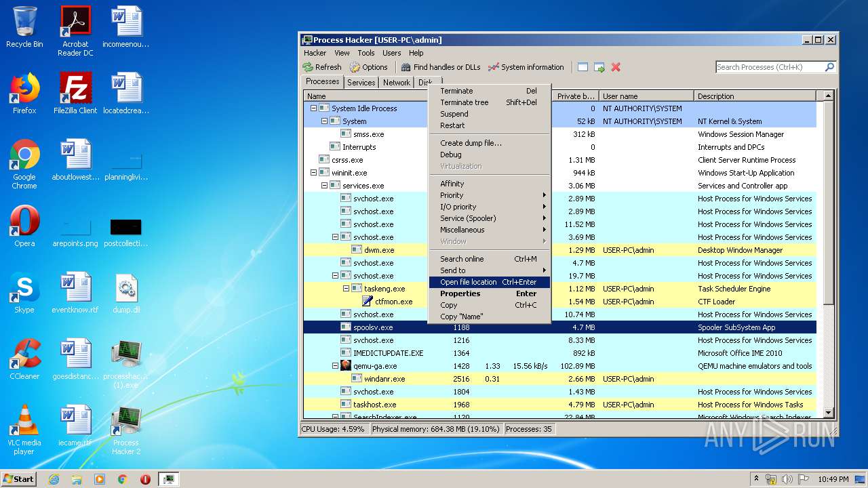Switch to the Network tab
Image resolution: width=868 pixels, height=488 pixels.
[397, 83]
